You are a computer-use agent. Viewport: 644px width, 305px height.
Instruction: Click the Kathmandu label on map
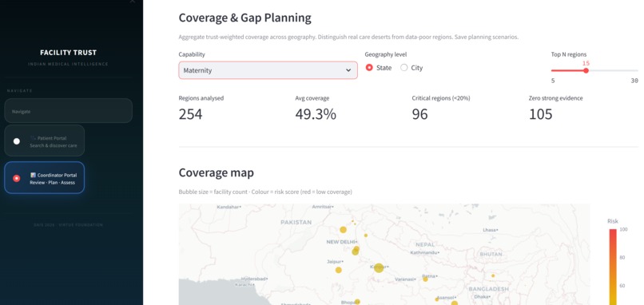(424, 252)
